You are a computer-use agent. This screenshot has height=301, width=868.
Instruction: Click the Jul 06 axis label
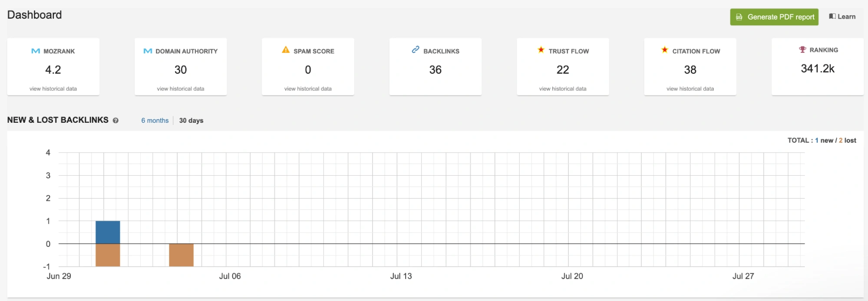[x=230, y=276]
